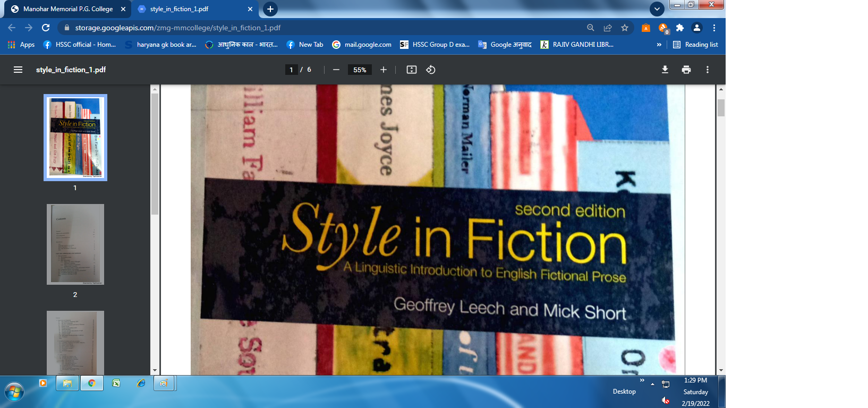Open PDF viewer more actions menu

coord(708,70)
